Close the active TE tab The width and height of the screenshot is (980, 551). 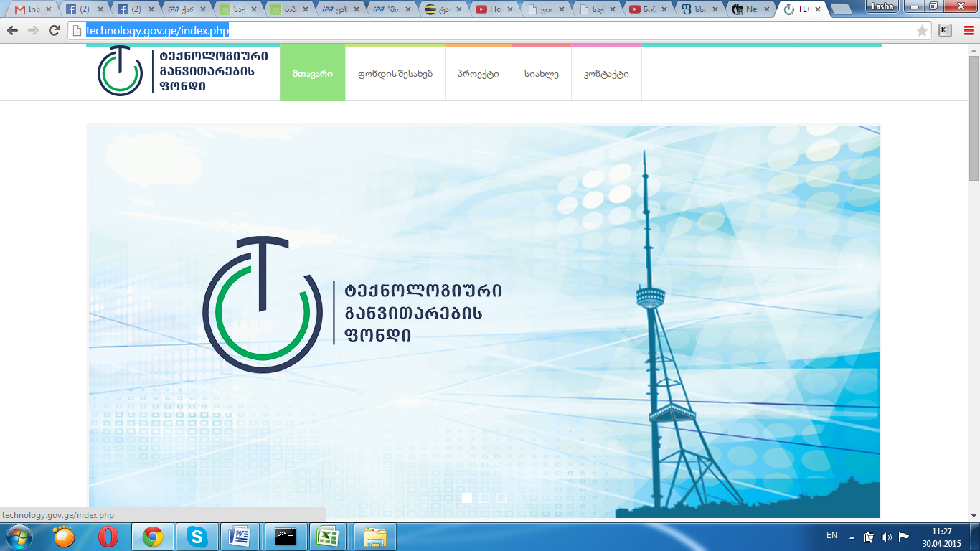818,10
